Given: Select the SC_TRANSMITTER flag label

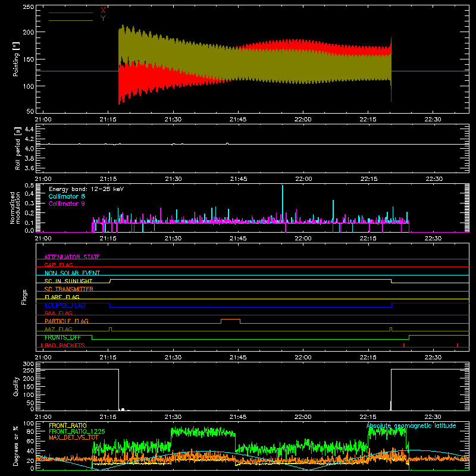Looking at the screenshot, I should (x=69, y=289).
